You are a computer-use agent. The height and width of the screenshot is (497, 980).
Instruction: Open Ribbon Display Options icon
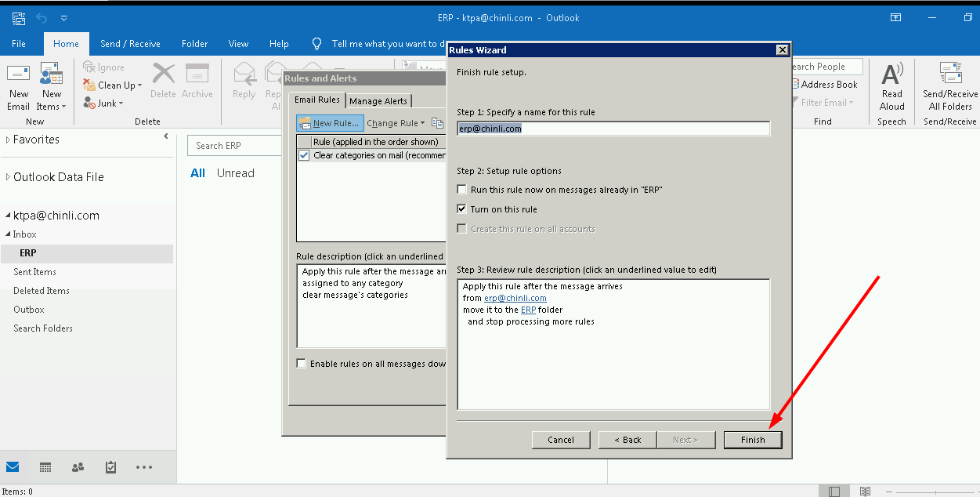[x=895, y=17]
